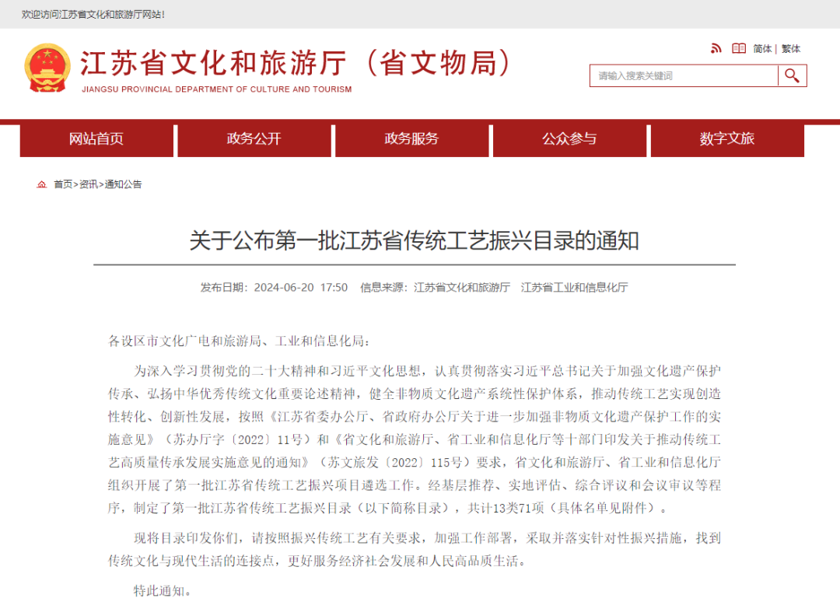Click the national emblem logo

pyautogui.click(x=47, y=68)
